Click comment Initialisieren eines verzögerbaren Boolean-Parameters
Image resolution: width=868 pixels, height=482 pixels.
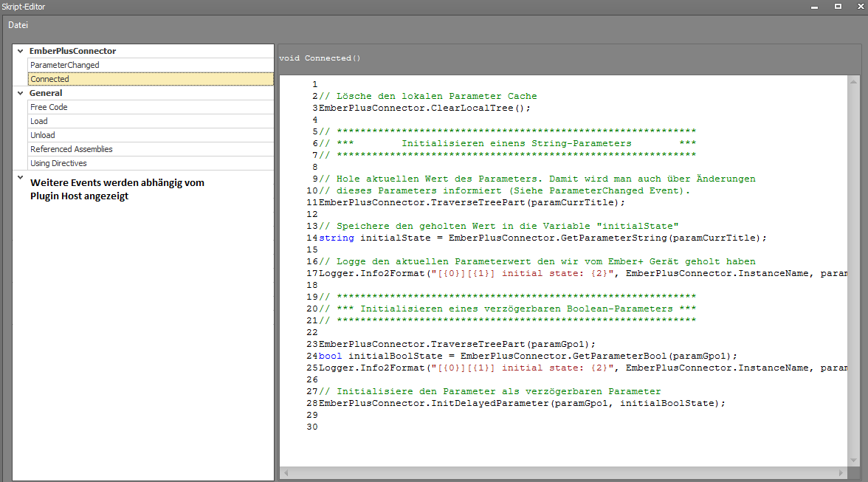pos(517,309)
